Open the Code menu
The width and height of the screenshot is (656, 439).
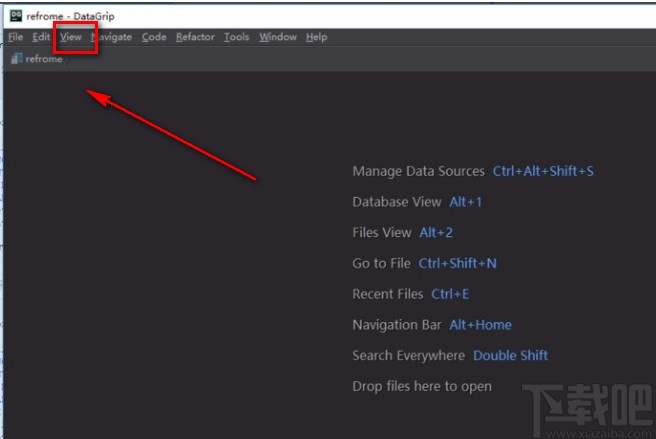click(154, 37)
